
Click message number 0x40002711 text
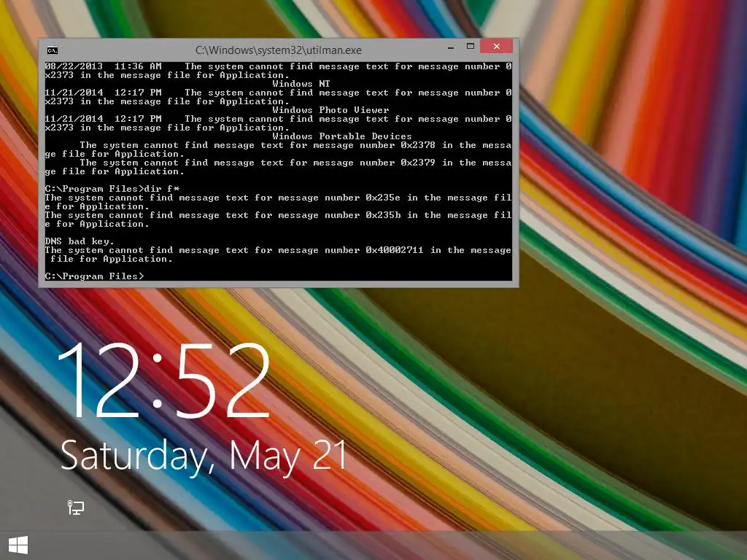(x=394, y=250)
